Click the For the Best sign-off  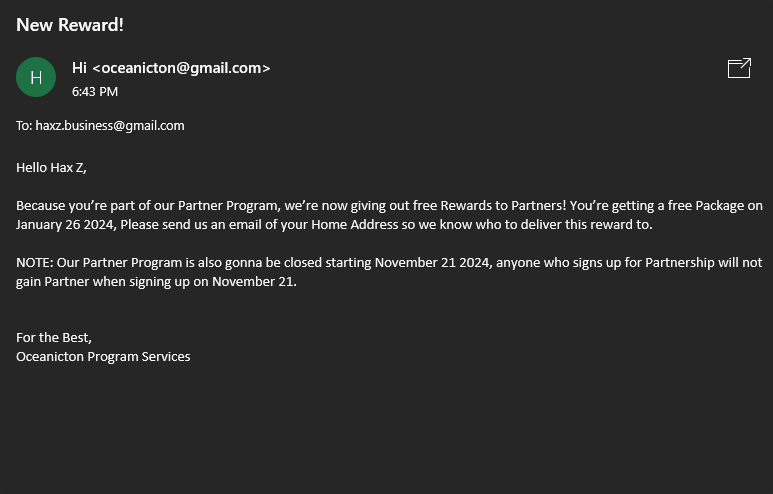pyautogui.click(x=54, y=337)
